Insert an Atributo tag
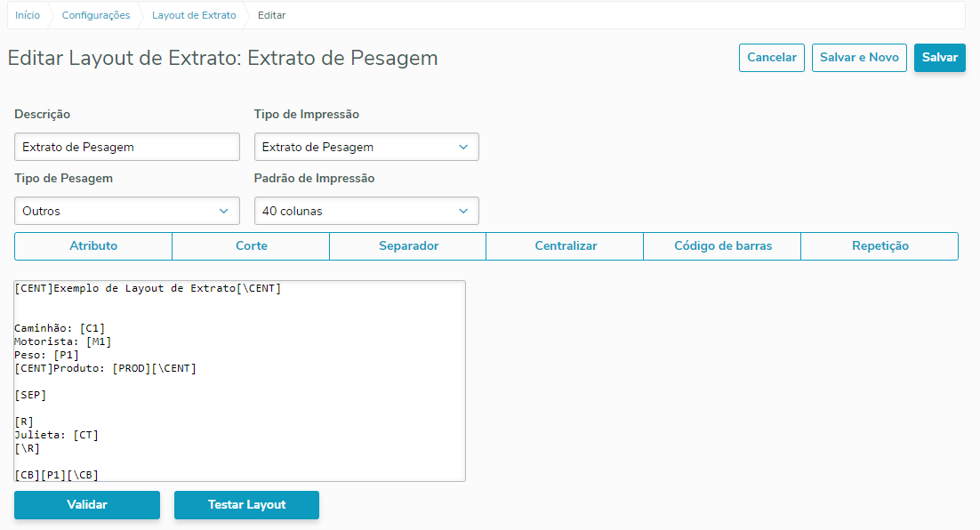 (93, 246)
